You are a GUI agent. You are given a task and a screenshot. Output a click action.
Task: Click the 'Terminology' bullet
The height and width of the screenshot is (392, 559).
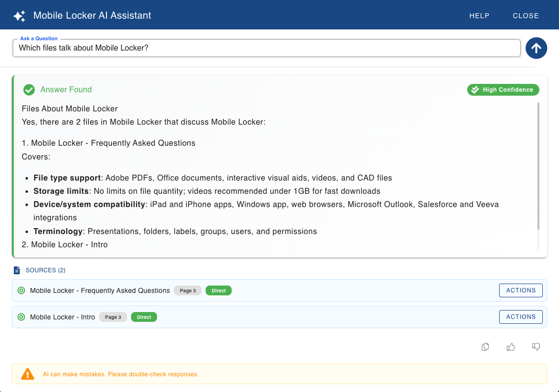(175, 231)
